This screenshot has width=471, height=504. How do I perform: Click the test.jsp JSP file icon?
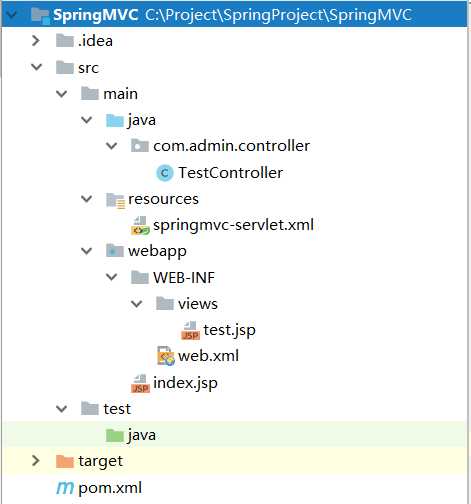tap(190, 330)
